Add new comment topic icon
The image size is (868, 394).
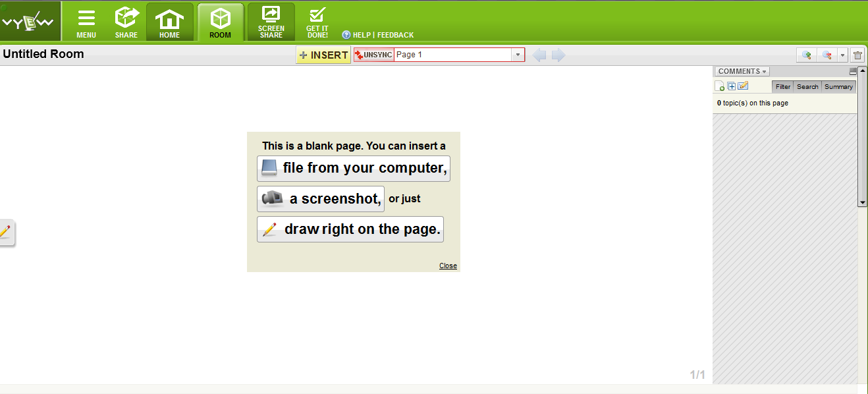click(x=720, y=86)
